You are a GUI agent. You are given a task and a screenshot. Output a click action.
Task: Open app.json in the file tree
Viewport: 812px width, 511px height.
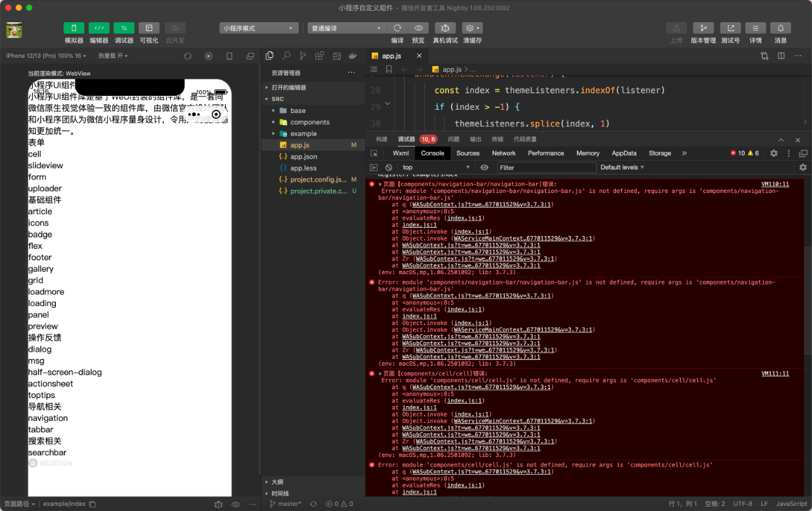pyautogui.click(x=313, y=156)
